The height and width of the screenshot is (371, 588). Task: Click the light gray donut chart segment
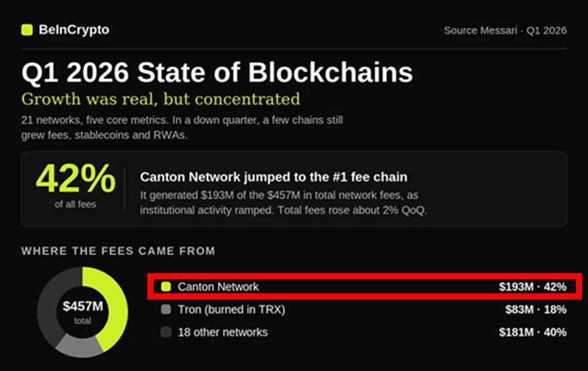click(x=80, y=345)
